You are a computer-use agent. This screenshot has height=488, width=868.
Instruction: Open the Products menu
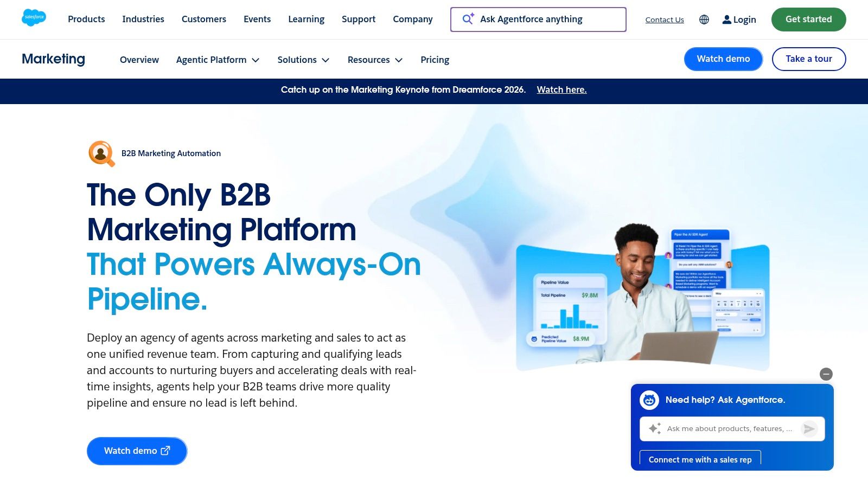click(86, 19)
